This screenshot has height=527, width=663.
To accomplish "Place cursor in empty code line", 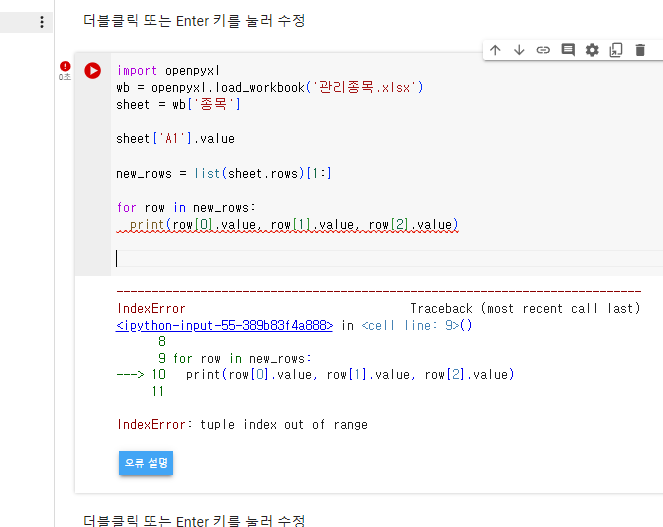I will 389,258.
